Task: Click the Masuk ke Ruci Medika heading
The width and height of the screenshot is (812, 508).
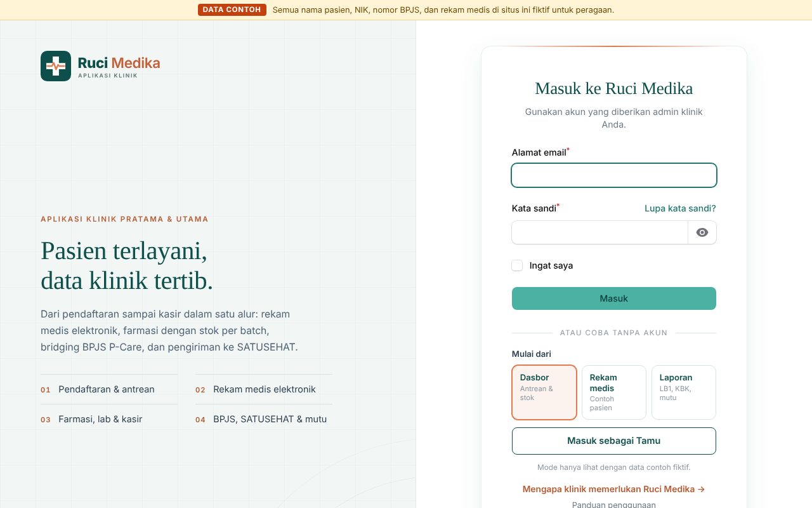Action: (614, 88)
